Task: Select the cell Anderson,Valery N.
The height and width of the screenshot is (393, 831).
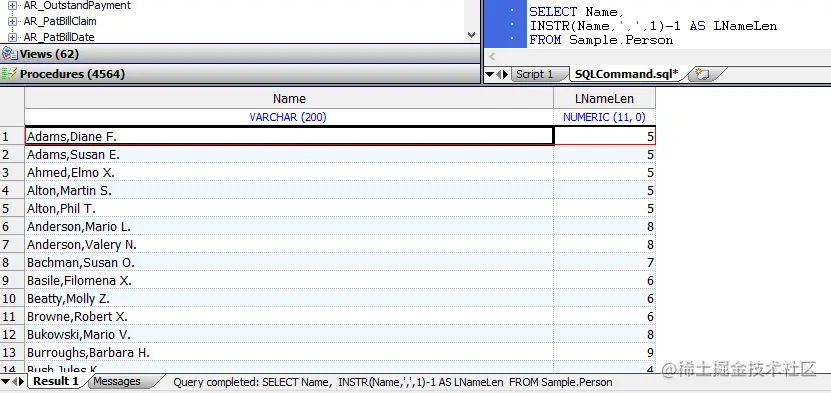Action: (x=289, y=245)
